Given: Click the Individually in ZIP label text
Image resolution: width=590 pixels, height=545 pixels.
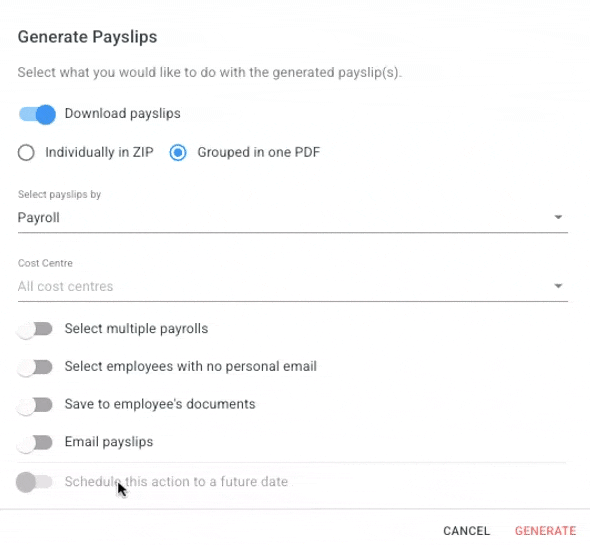Looking at the screenshot, I should pos(99,152).
